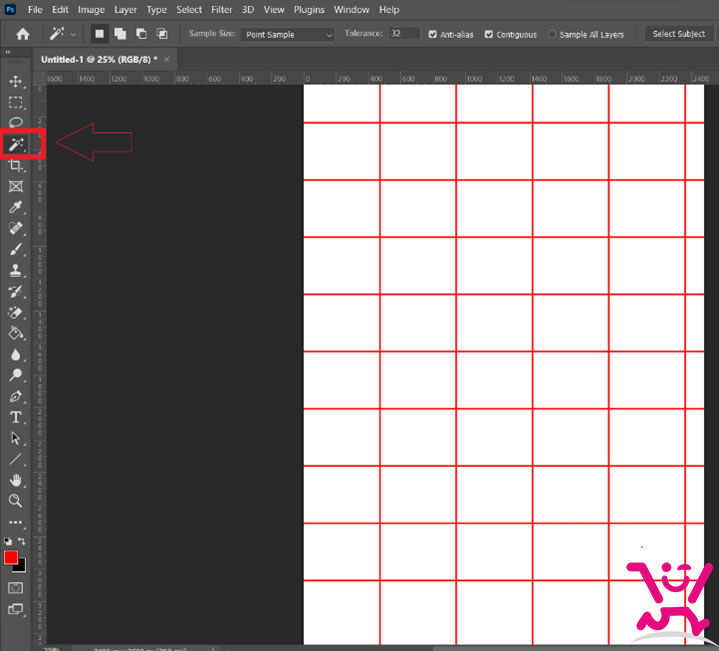Click Add to Selection mode button
Viewport: 719px width, 651px height.
[x=120, y=34]
